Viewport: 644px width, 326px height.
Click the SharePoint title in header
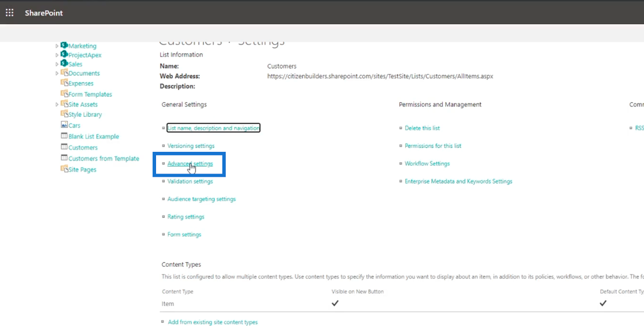(44, 13)
